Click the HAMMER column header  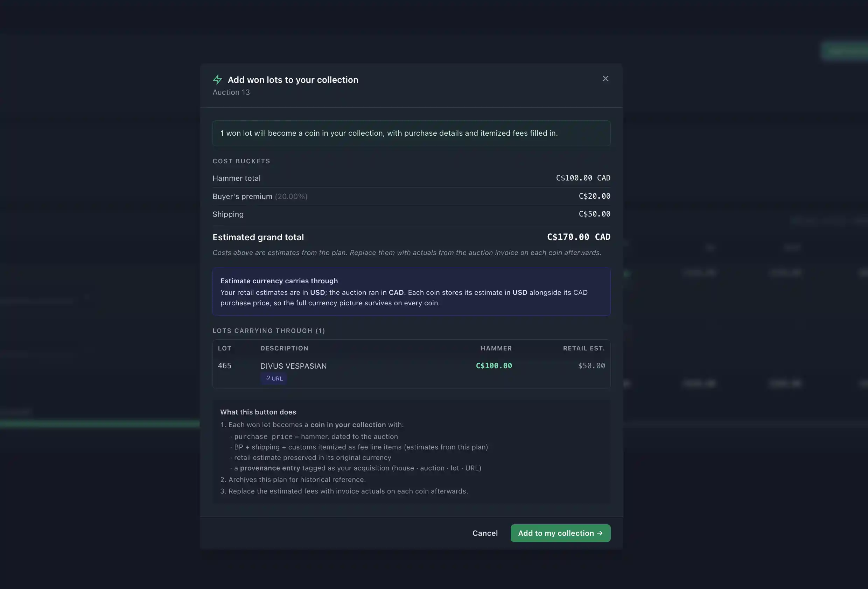click(x=496, y=348)
